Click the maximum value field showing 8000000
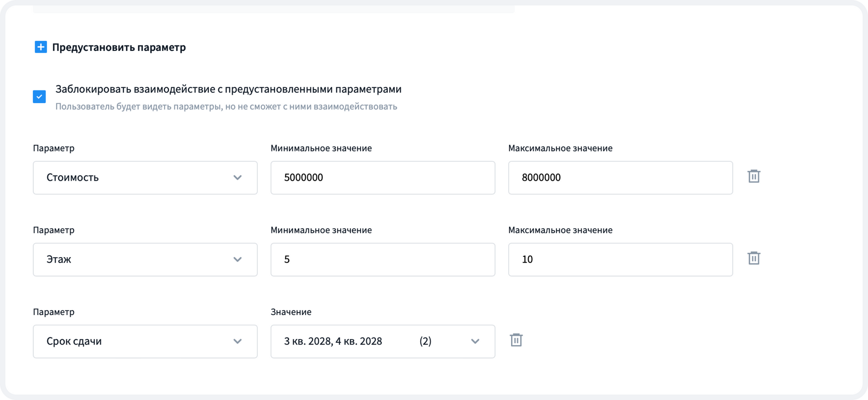The width and height of the screenshot is (868, 400). tap(620, 178)
